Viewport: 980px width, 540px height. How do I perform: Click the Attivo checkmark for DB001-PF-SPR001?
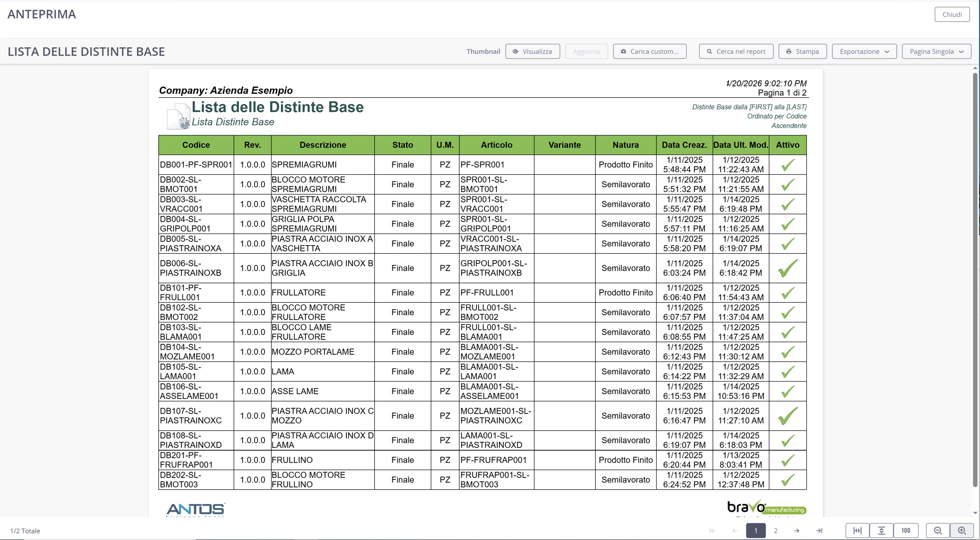tap(787, 165)
